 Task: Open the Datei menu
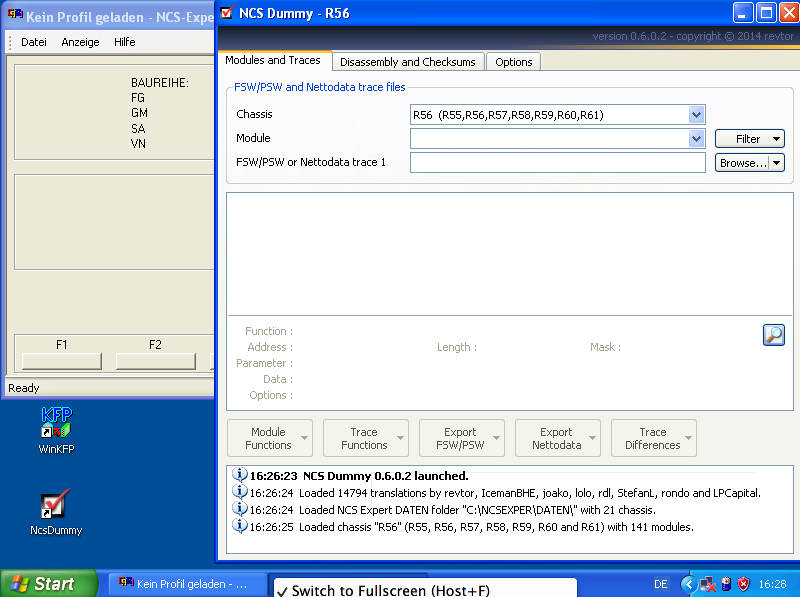[34, 42]
